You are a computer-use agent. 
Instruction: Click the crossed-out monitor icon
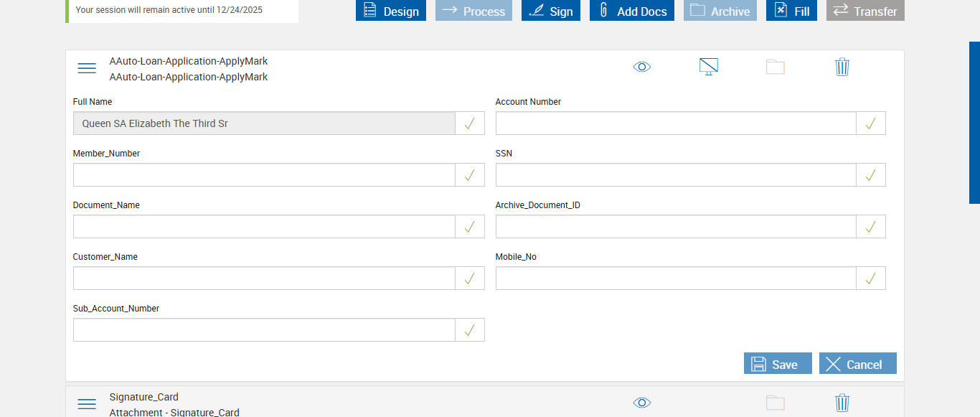[x=709, y=67]
